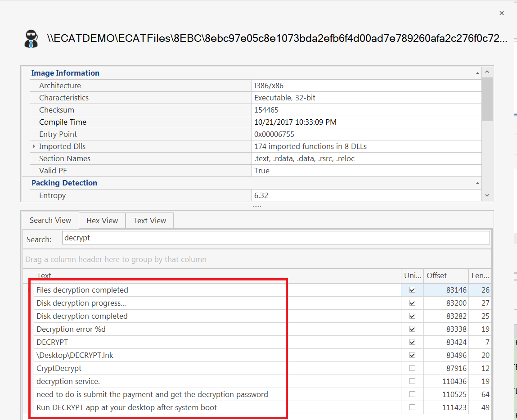Expand the Imported Dlls row

pos(34,146)
